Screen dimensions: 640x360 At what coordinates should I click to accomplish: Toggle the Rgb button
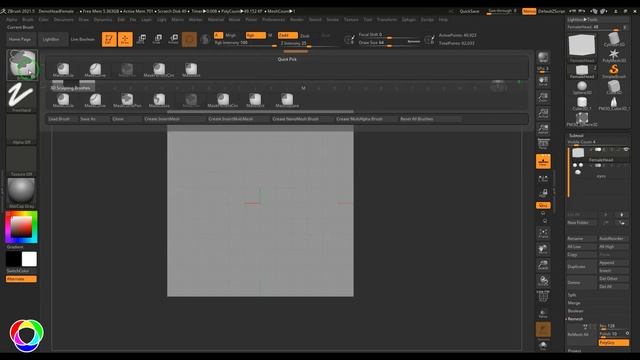pos(256,36)
